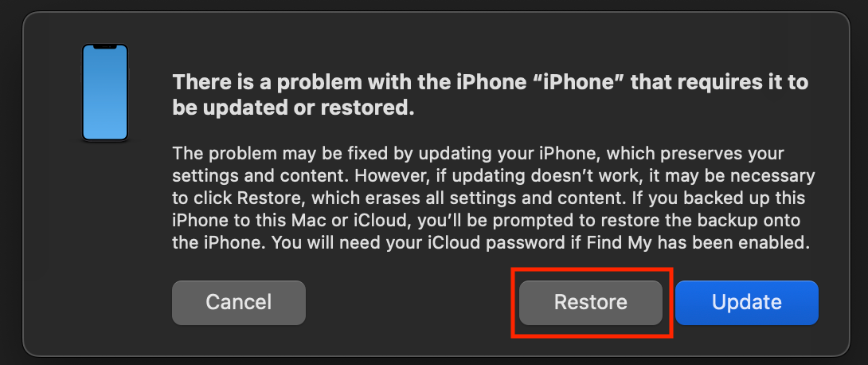
Task: Click the heading line "be updated or restored."
Action: point(293,108)
